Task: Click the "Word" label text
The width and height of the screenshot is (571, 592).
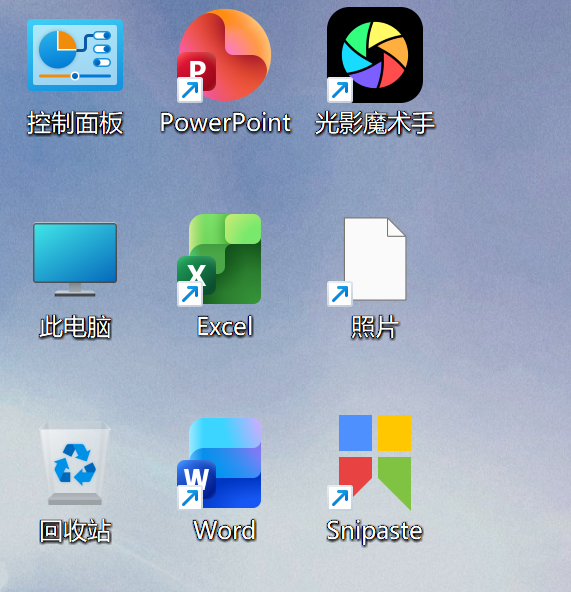Action: coord(225,530)
